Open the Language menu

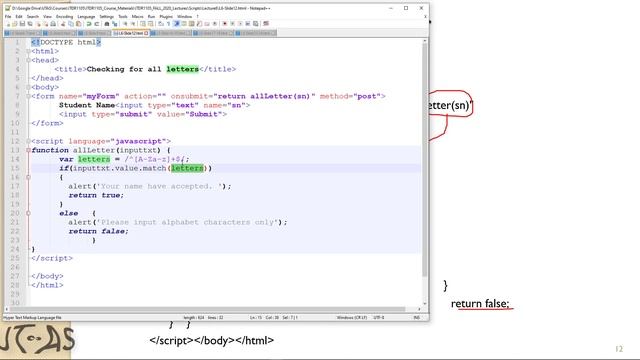(x=86, y=16)
